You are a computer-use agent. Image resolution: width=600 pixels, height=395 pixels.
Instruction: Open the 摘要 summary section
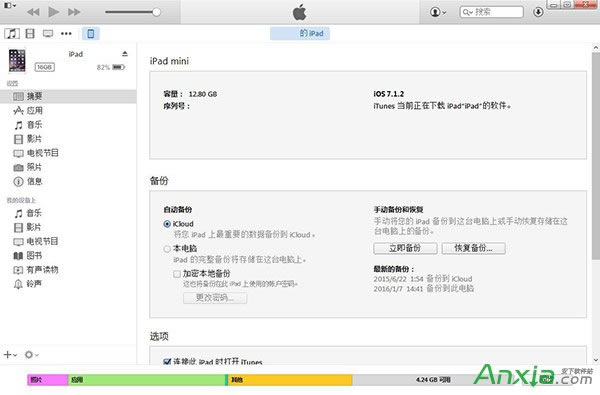[68, 96]
